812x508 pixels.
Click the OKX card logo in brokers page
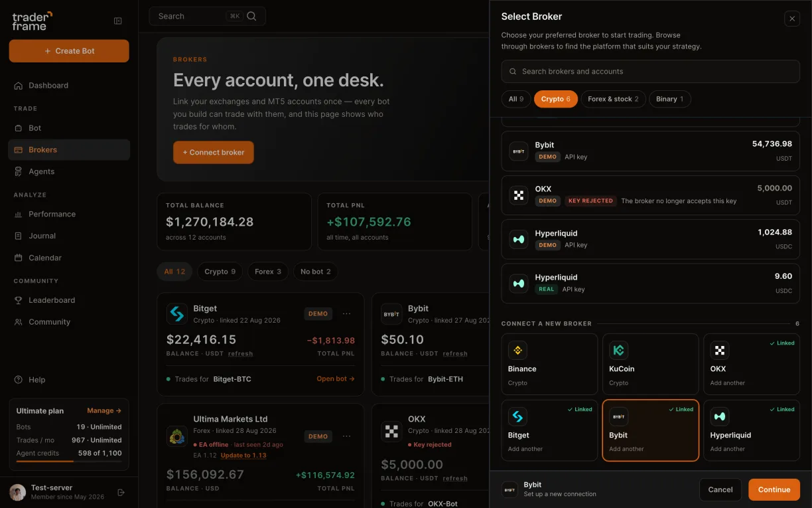tap(392, 432)
